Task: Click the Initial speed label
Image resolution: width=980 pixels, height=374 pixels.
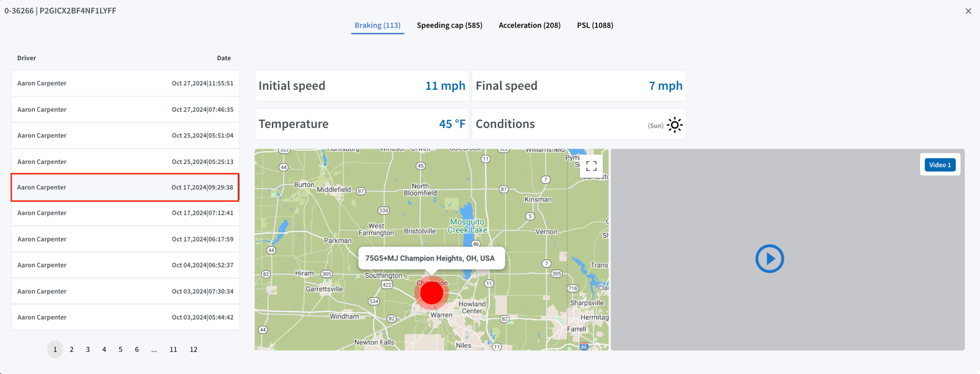Action: pyautogui.click(x=292, y=86)
